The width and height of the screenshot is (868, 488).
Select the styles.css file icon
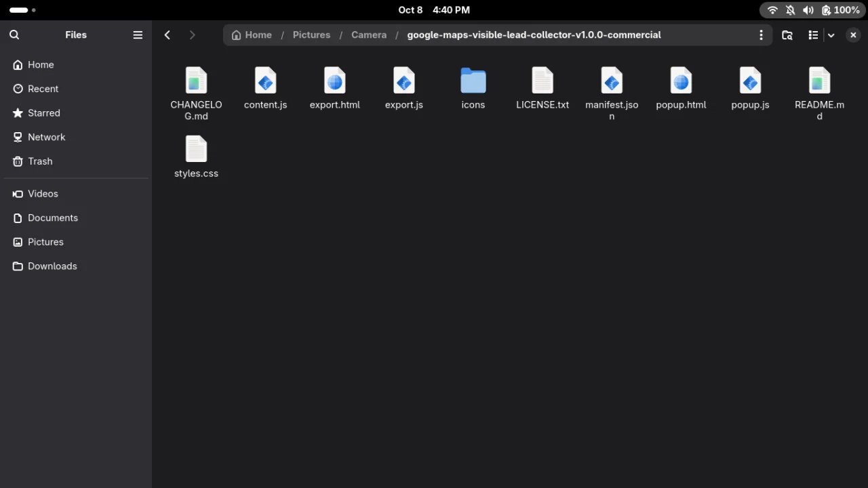coord(196,149)
